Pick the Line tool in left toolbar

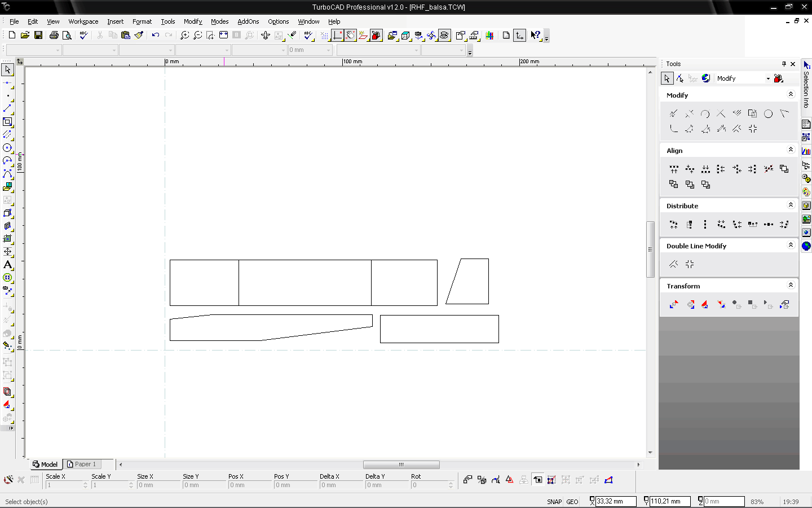tap(7, 108)
